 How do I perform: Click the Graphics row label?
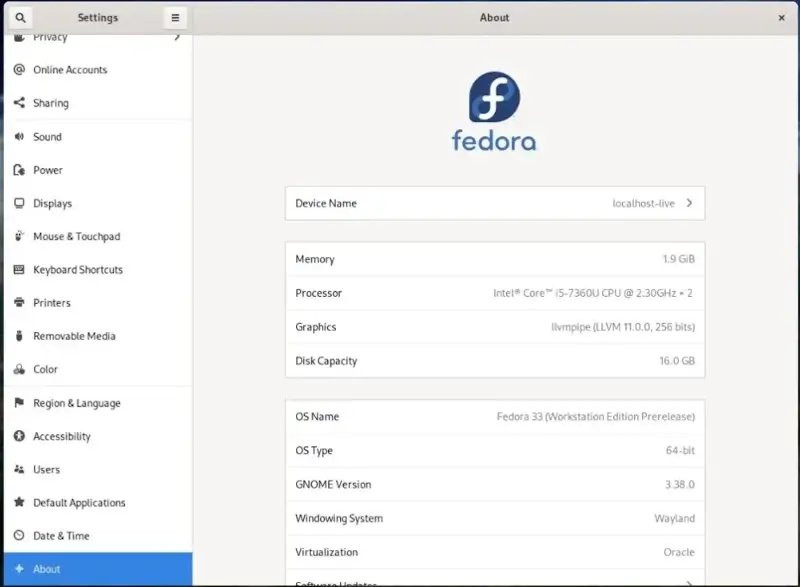point(316,327)
